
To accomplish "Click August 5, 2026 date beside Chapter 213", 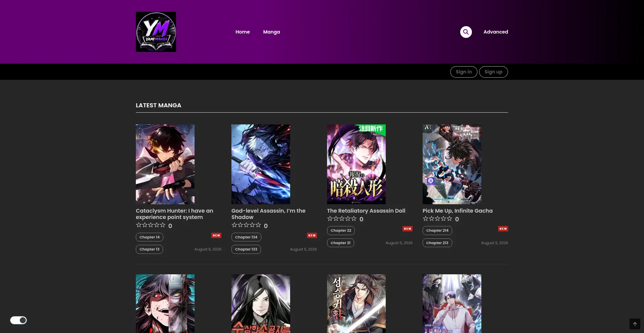I will [495, 243].
